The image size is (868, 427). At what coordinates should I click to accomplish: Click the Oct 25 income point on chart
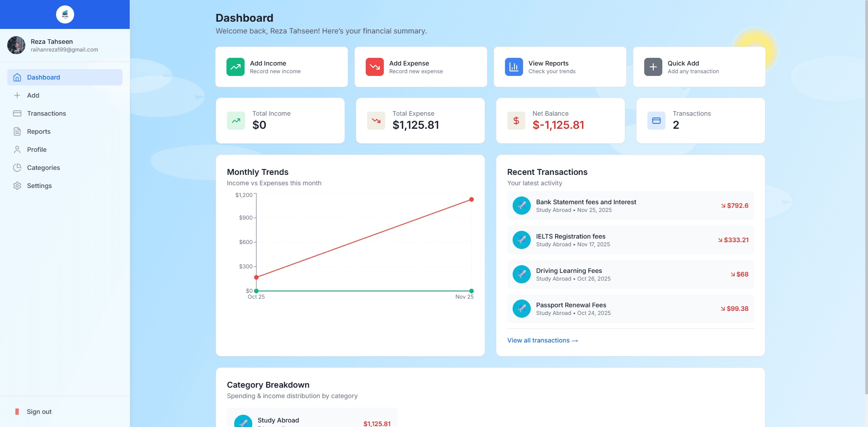coord(256,291)
